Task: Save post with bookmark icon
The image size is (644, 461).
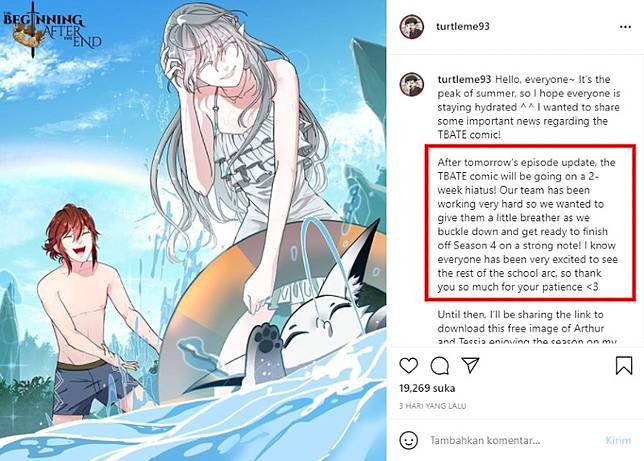Action: [623, 365]
